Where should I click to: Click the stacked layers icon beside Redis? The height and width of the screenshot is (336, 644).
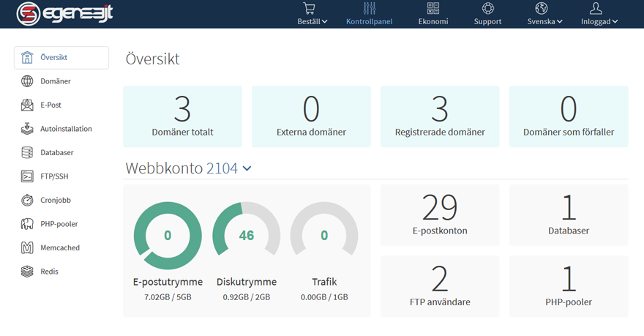[x=27, y=272]
